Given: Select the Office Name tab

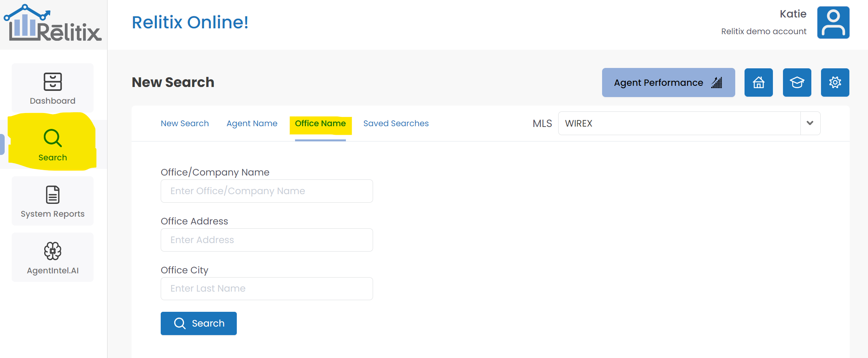Looking at the screenshot, I should pos(320,123).
